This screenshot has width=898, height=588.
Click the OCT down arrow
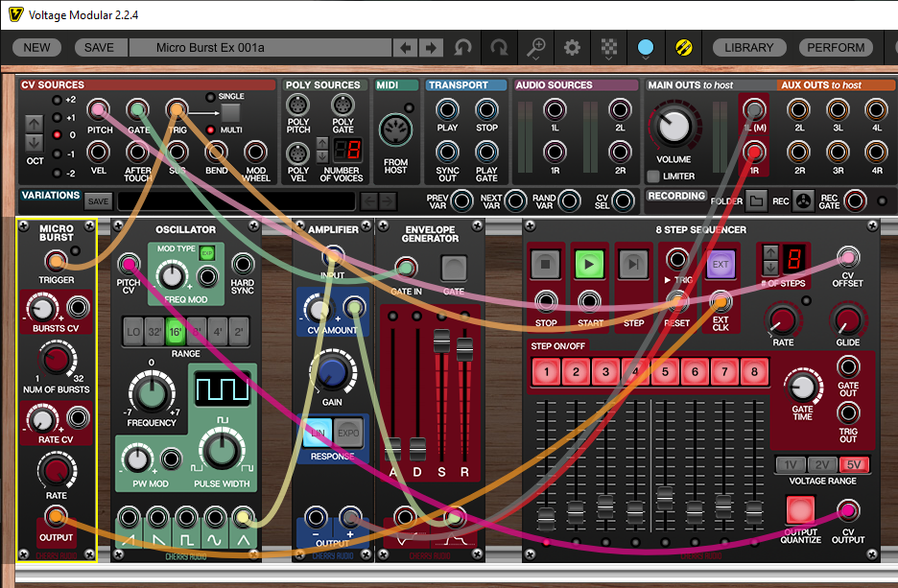[34, 141]
